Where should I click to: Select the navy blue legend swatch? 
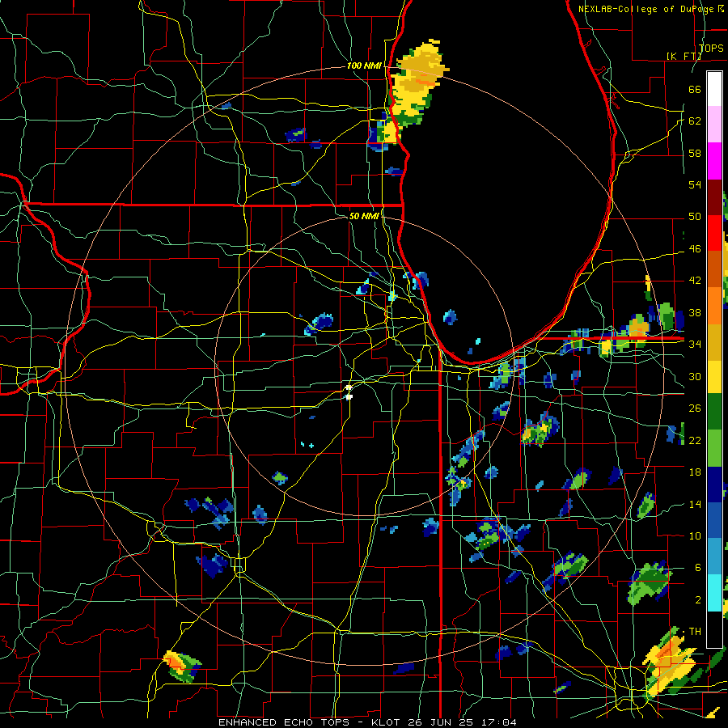pyautogui.click(x=714, y=485)
